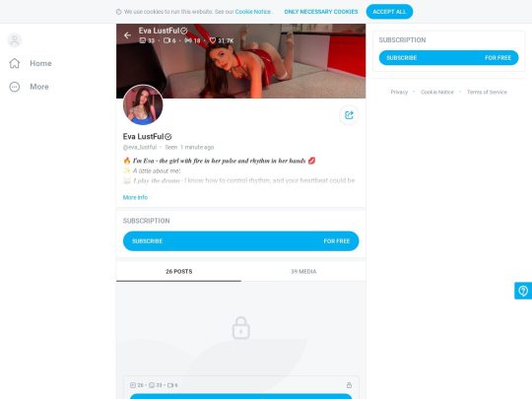532x399 pixels.
Task: Subscribe for free below profile bio
Action: [241, 241]
